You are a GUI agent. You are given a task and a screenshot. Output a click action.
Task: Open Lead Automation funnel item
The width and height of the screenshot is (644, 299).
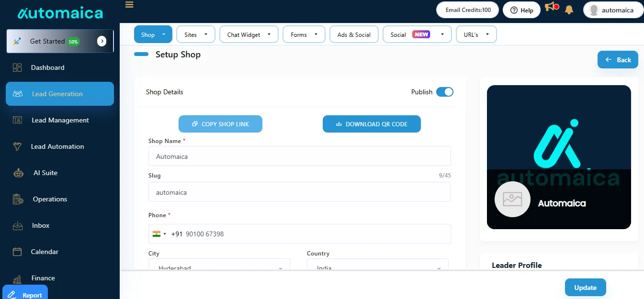(x=57, y=146)
